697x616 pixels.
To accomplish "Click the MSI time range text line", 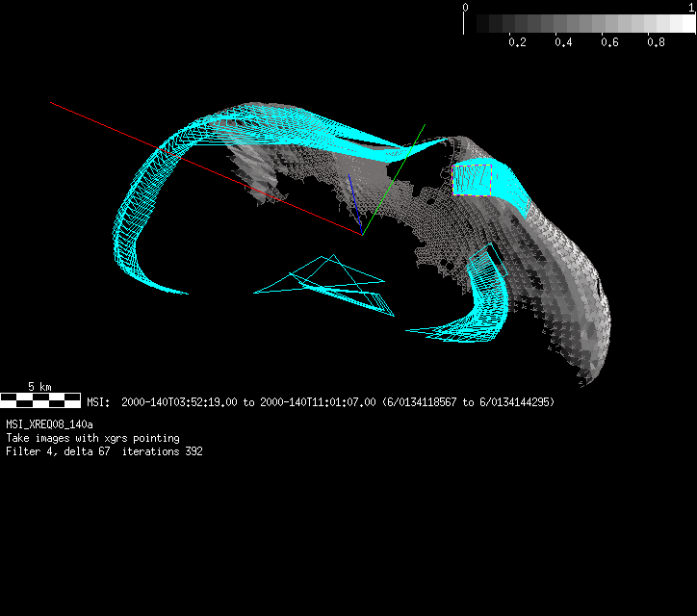I will pos(321,402).
